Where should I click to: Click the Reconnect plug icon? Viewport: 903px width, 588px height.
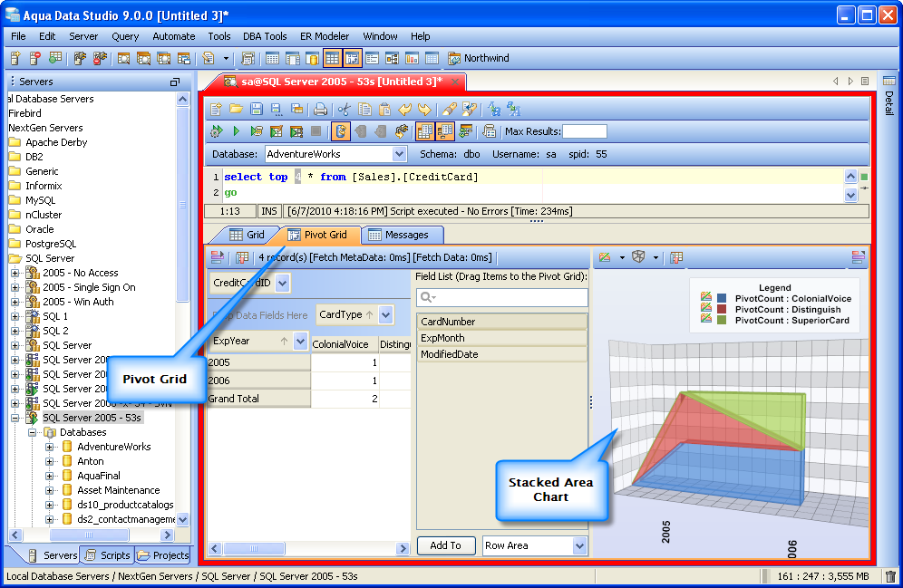402,131
